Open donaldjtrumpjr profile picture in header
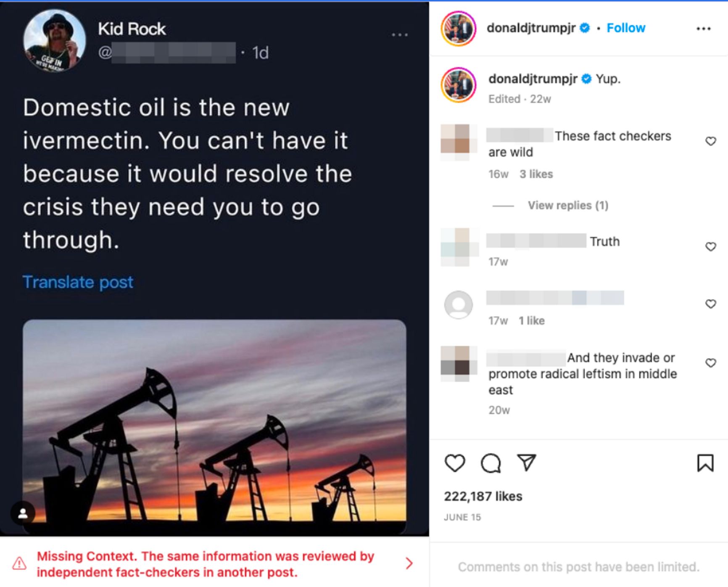728x587 pixels. [459, 29]
